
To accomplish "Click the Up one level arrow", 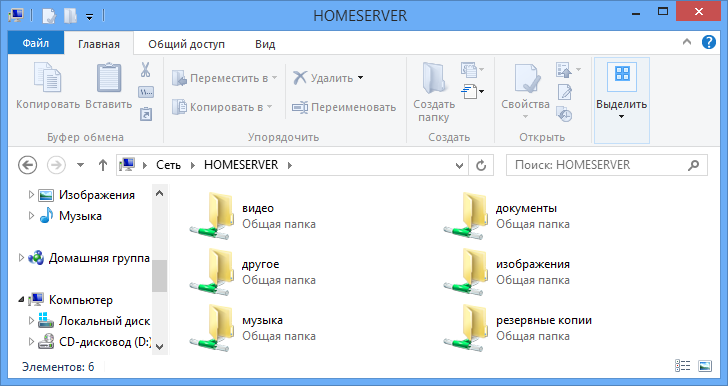I will point(103,165).
